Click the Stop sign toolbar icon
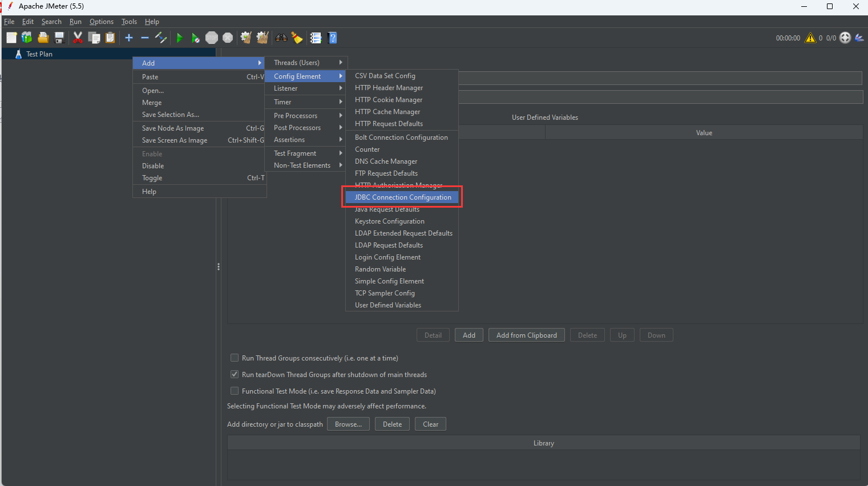This screenshot has height=486, width=868. [x=212, y=38]
